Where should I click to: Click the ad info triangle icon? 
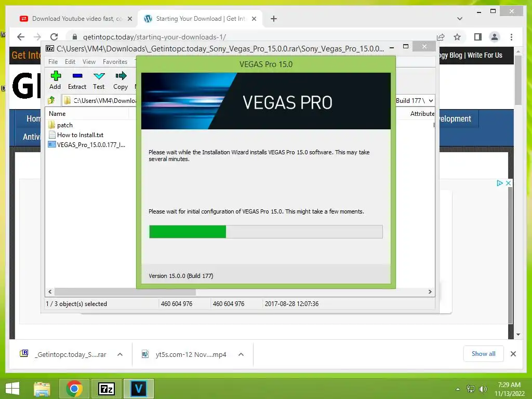coord(499,183)
